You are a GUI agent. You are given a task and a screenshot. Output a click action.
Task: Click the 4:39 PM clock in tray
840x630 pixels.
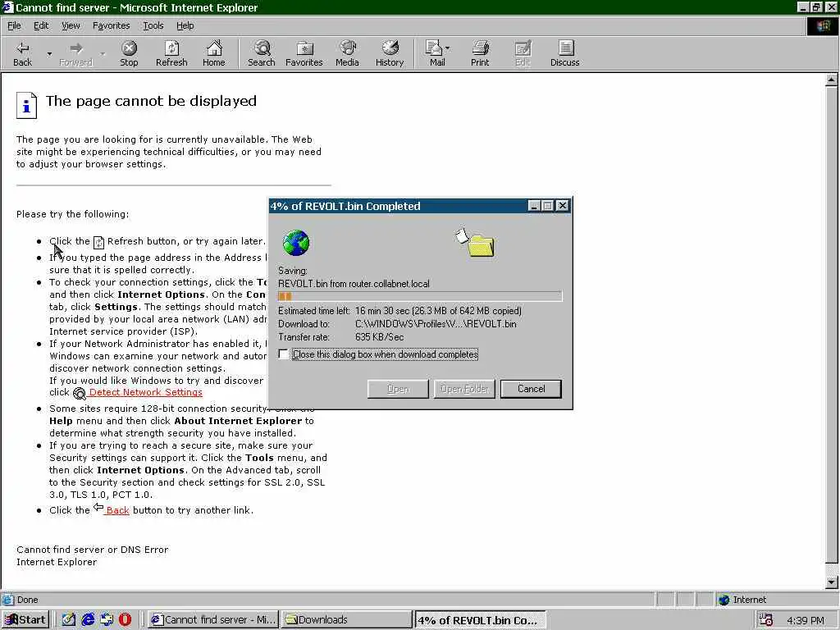pos(806,620)
